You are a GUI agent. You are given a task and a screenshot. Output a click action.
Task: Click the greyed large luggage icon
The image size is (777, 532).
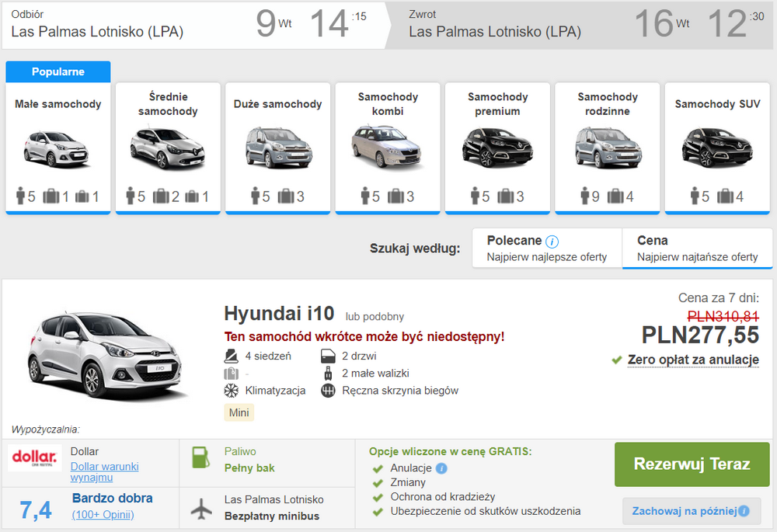[x=231, y=373]
